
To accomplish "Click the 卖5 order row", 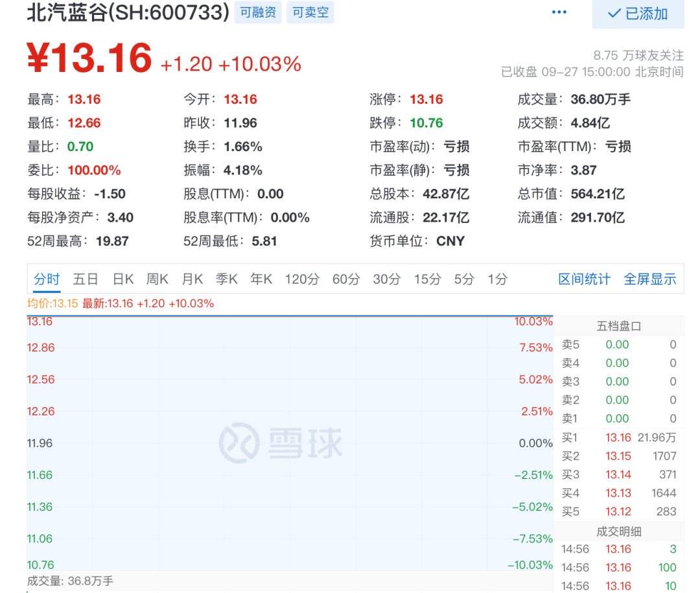I will point(619,345).
